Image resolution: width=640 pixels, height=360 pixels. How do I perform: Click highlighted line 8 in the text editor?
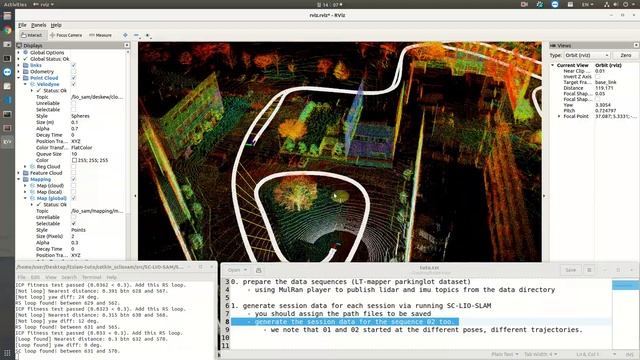tap(345, 322)
